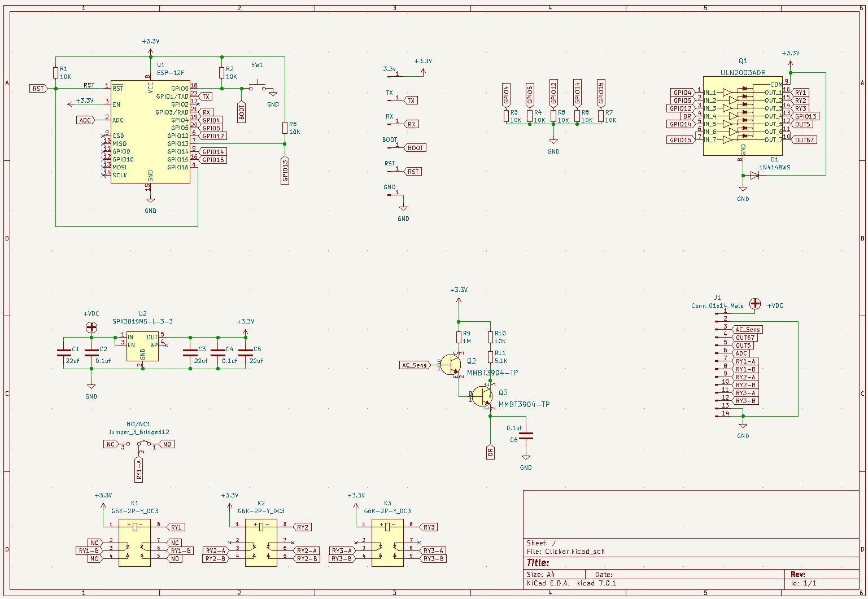Viewport: 868px width, 599px height.
Task: Select the GPIO13 label under R8
Action: coord(285,170)
